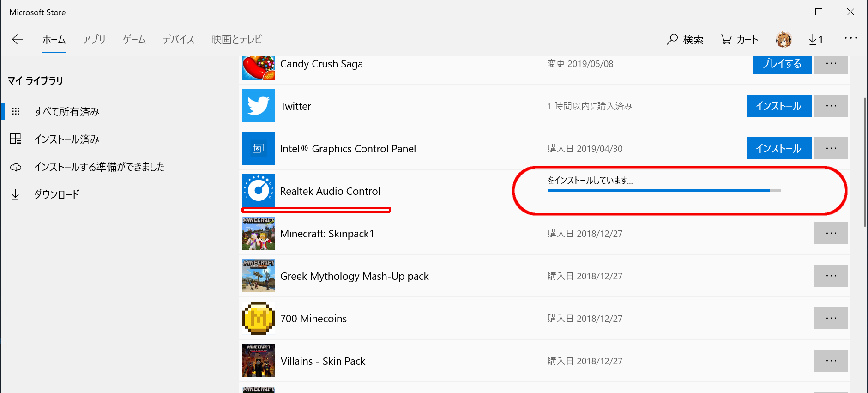Install the Intel Graphics Control Panel
Image resolution: width=868 pixels, height=393 pixels.
779,148
